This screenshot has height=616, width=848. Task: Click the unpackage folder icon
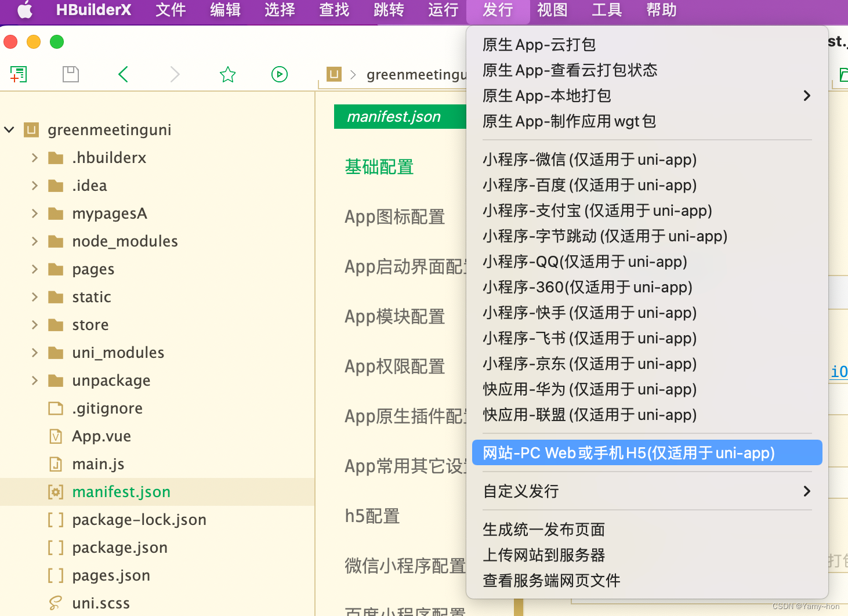tap(56, 381)
